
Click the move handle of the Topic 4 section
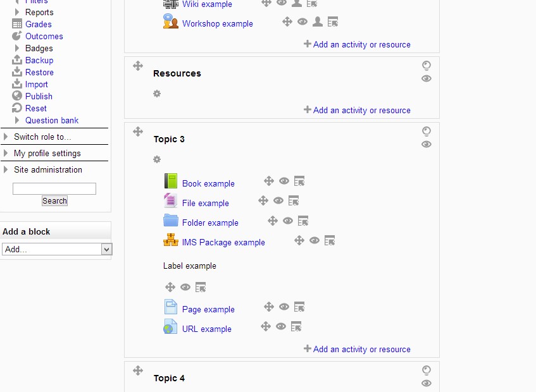[138, 371]
